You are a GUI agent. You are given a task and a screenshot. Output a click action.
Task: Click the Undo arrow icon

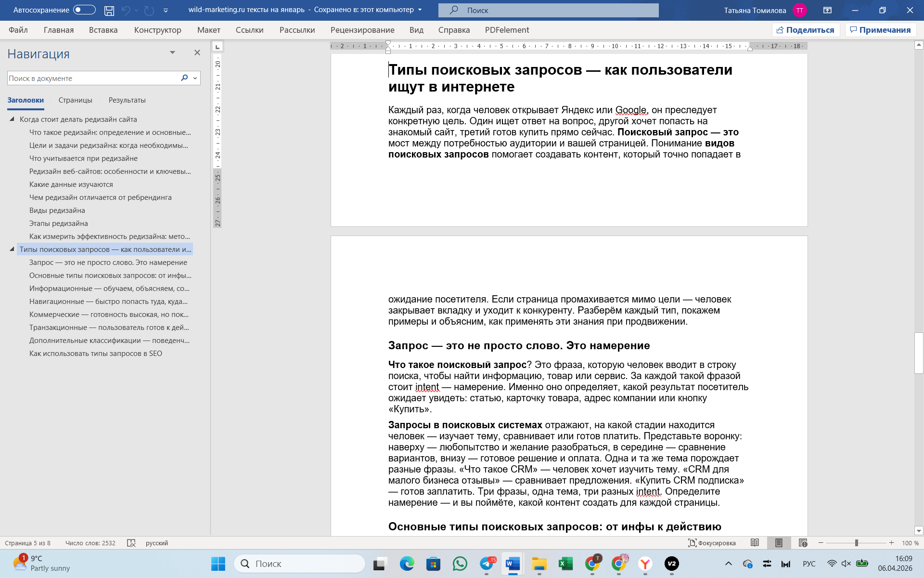click(126, 10)
